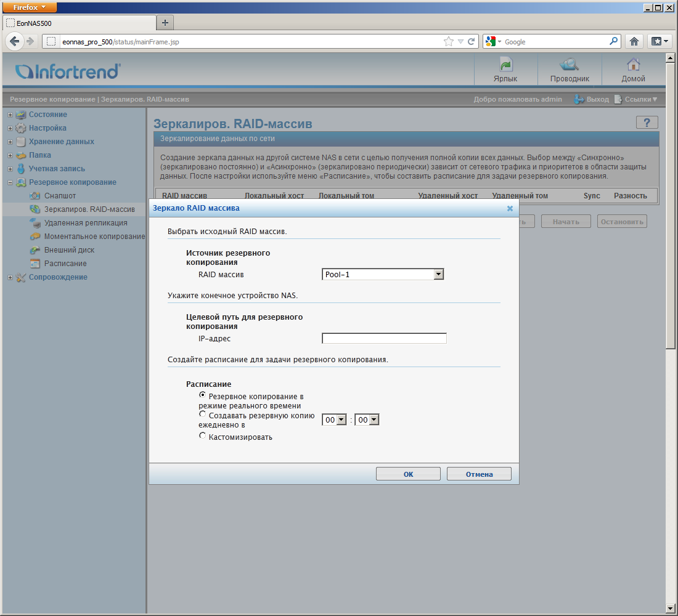Select daily backup radio button
The image size is (678, 616).
coord(202,414)
